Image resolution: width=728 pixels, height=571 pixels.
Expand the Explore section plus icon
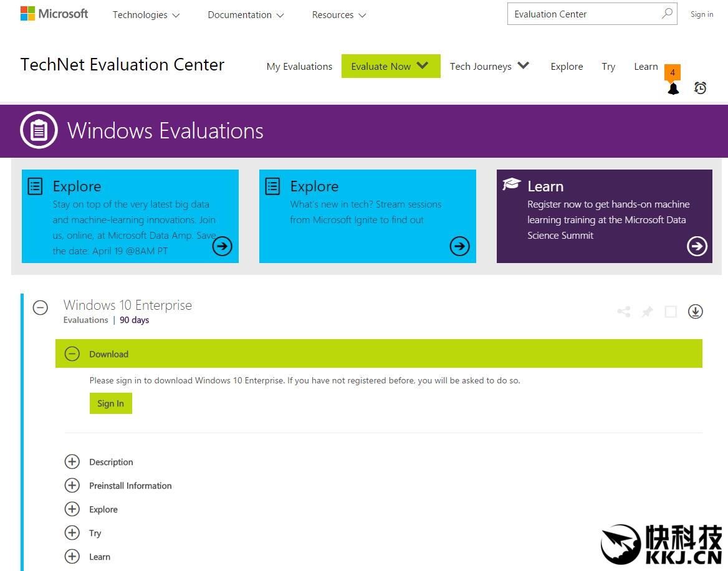pos(72,509)
